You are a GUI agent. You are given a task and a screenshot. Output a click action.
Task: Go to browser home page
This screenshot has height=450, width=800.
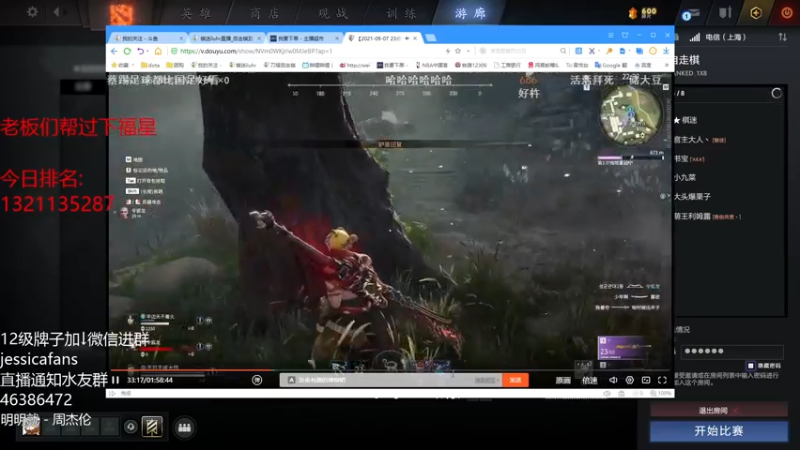pos(158,51)
